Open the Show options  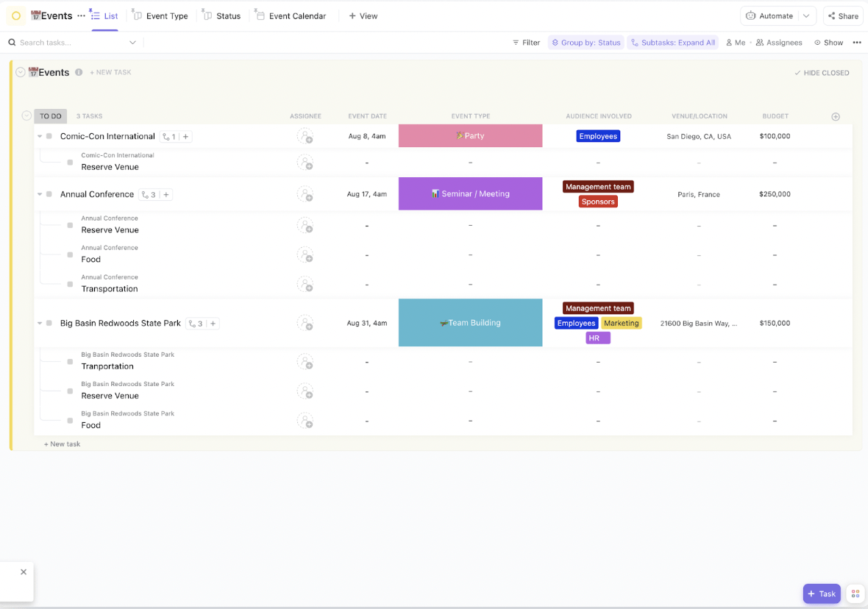click(829, 43)
